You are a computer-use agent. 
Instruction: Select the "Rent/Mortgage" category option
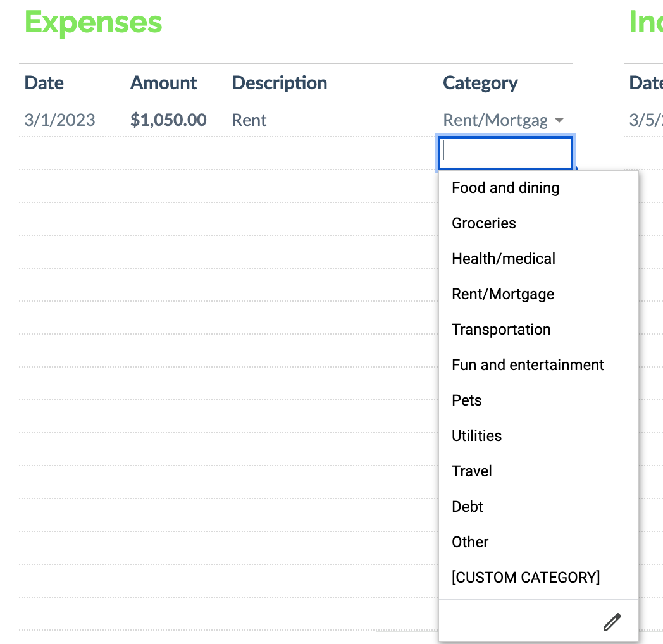[x=502, y=294]
